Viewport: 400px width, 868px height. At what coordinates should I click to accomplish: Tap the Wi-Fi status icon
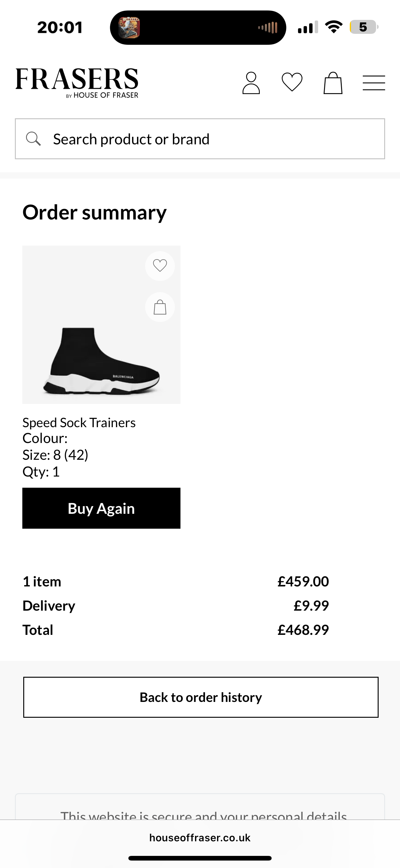334,27
